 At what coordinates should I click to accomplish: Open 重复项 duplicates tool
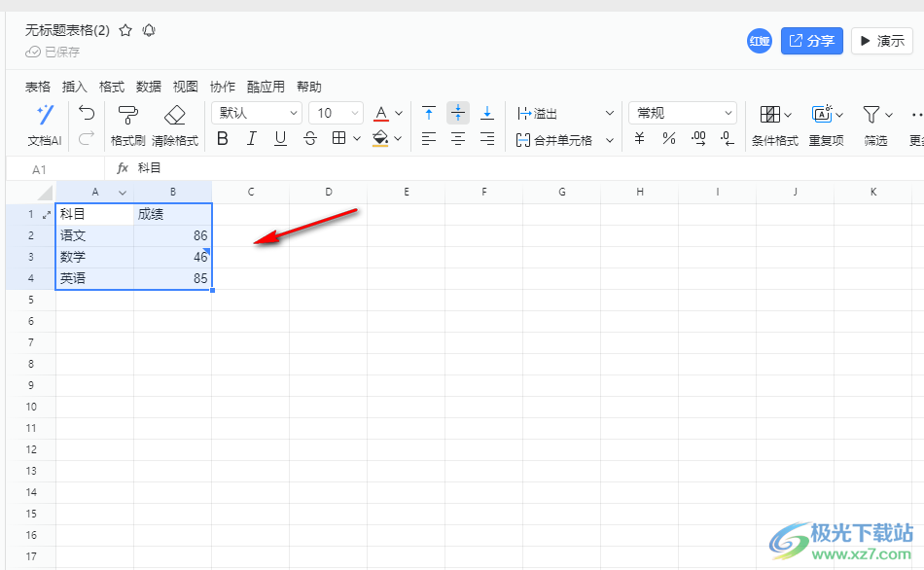pyautogui.click(x=826, y=125)
